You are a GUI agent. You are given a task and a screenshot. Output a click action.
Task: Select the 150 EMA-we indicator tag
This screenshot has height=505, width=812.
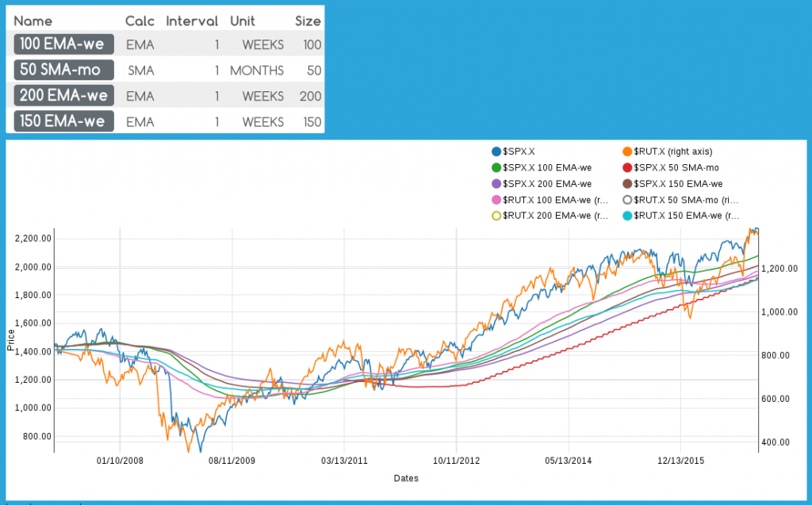(x=63, y=121)
